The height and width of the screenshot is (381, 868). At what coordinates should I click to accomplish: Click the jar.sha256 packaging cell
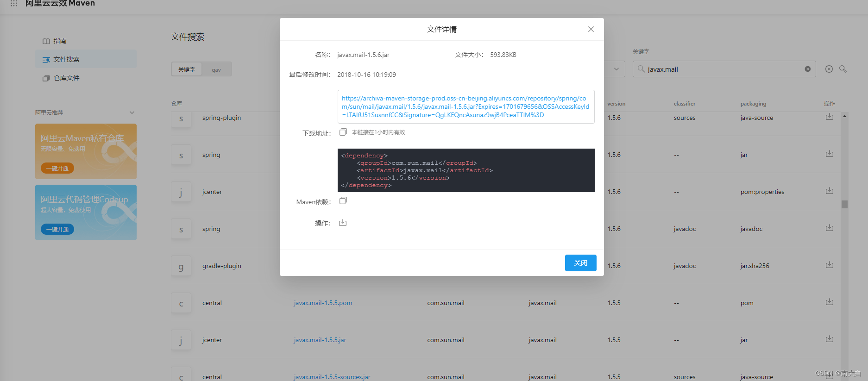[755, 266]
